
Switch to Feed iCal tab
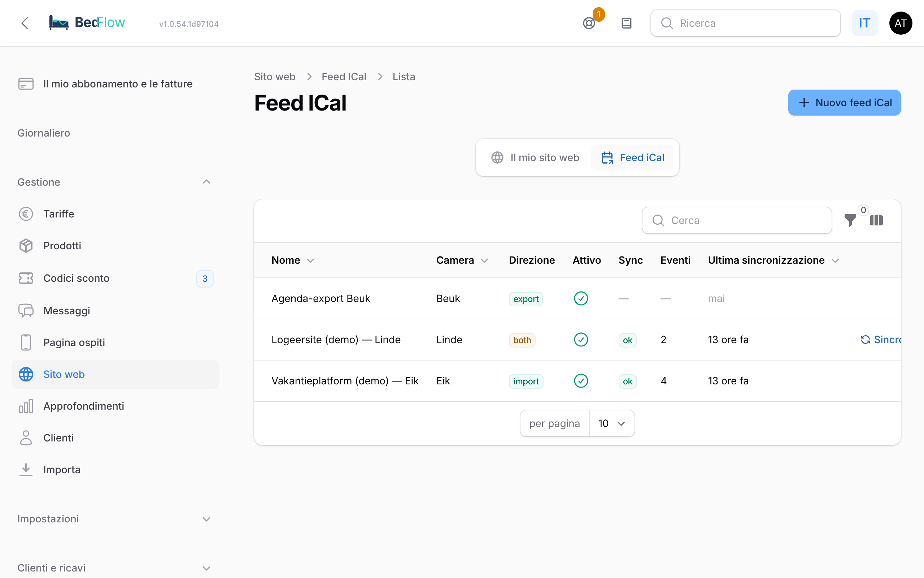(x=632, y=158)
